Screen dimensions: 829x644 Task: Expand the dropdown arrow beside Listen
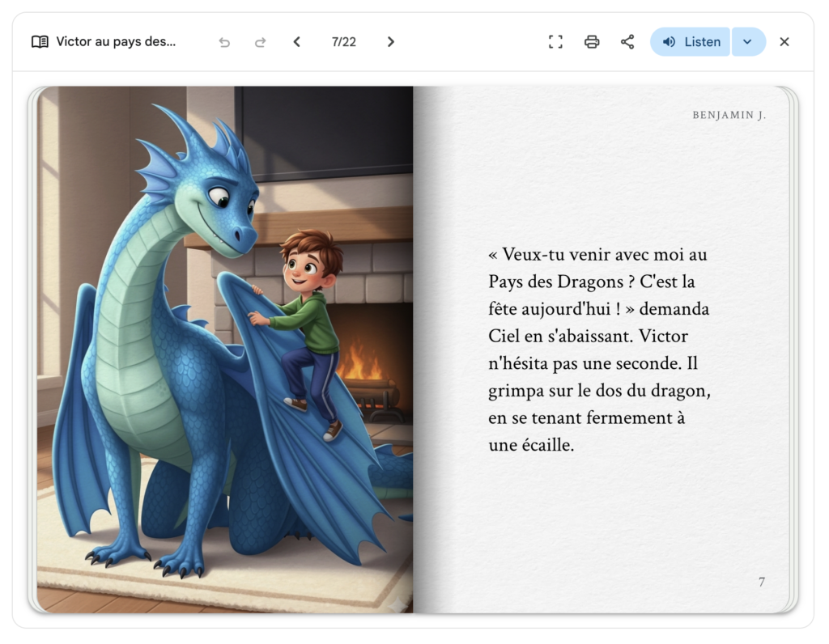748,42
